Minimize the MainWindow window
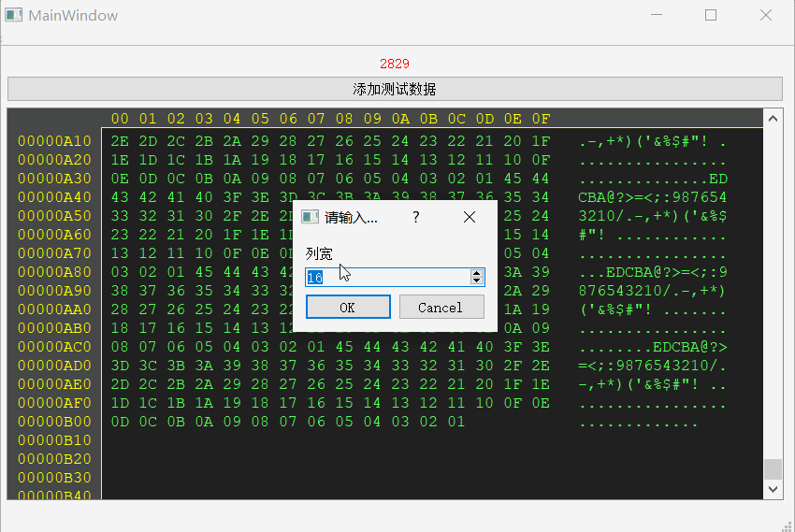 657,15
